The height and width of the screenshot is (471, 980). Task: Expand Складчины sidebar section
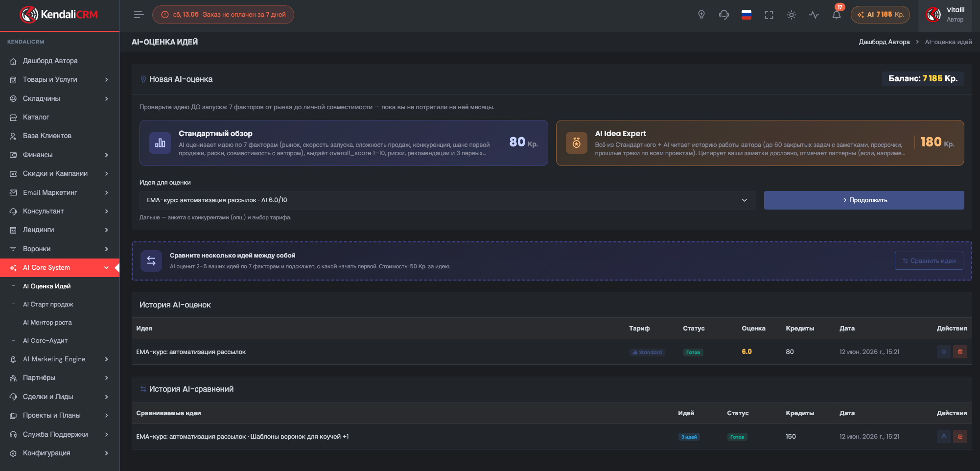(60, 98)
